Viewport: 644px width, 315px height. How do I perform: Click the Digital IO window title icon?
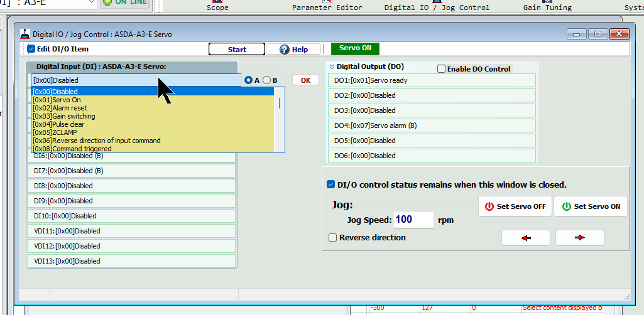25,34
